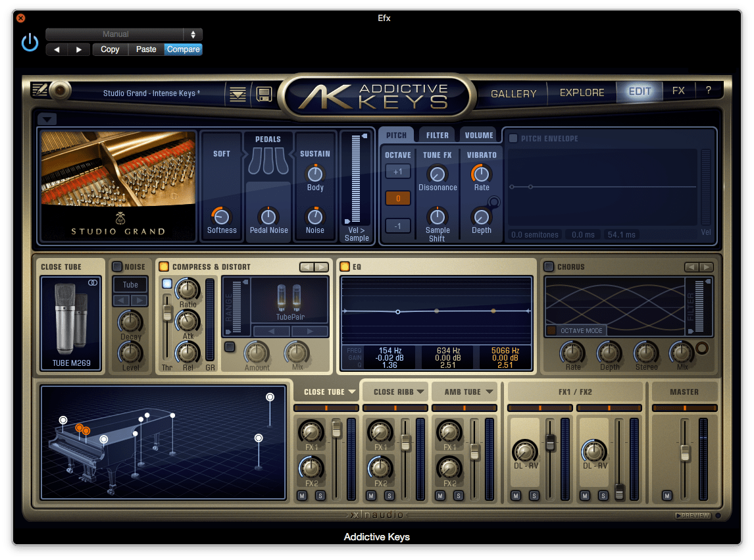
Task: Click the vibrato Depth knob
Action: click(481, 217)
